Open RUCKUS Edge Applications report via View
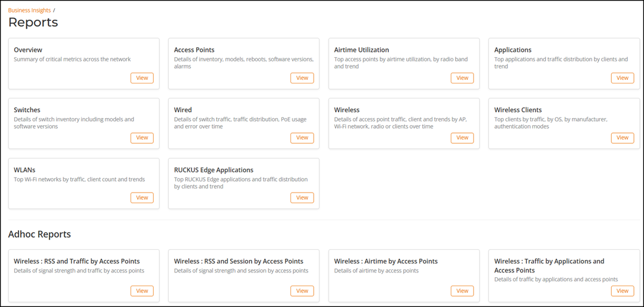This screenshot has width=644, height=307. pyautogui.click(x=302, y=198)
